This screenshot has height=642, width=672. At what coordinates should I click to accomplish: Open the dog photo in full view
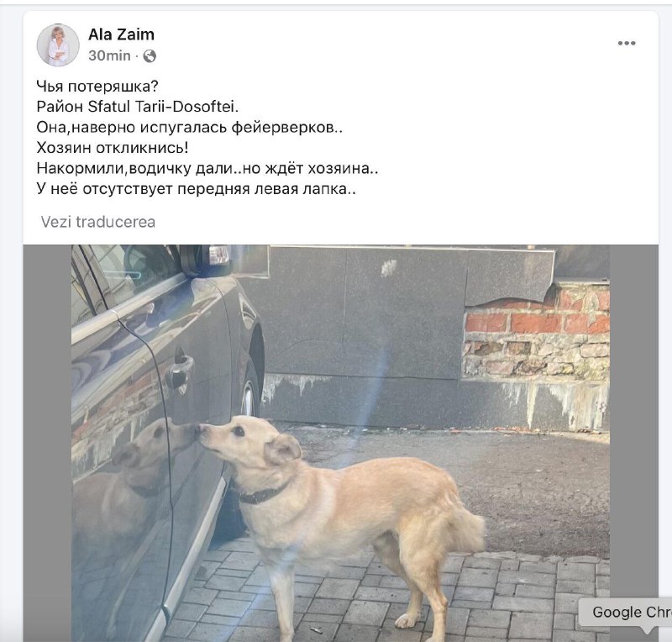(340, 443)
